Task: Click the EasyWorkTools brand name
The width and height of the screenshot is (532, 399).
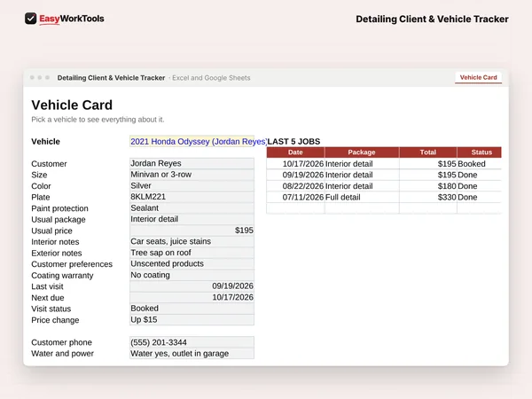Action: coord(72,19)
